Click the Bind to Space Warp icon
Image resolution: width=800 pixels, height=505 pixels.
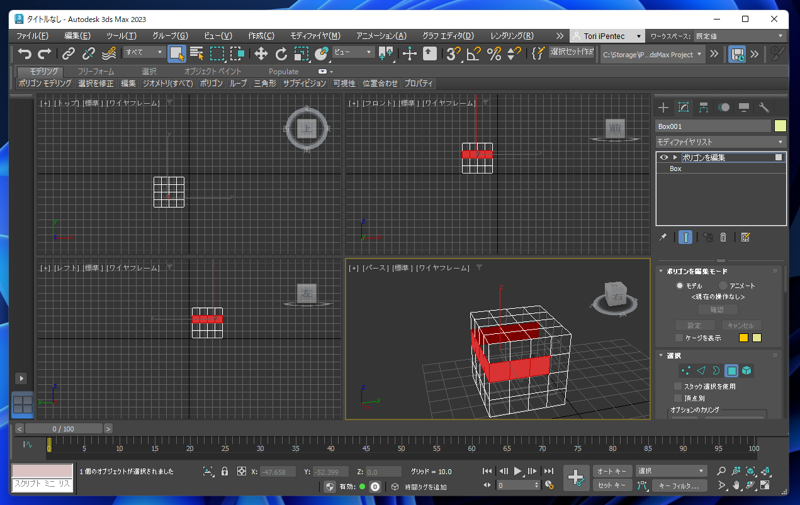(x=109, y=54)
